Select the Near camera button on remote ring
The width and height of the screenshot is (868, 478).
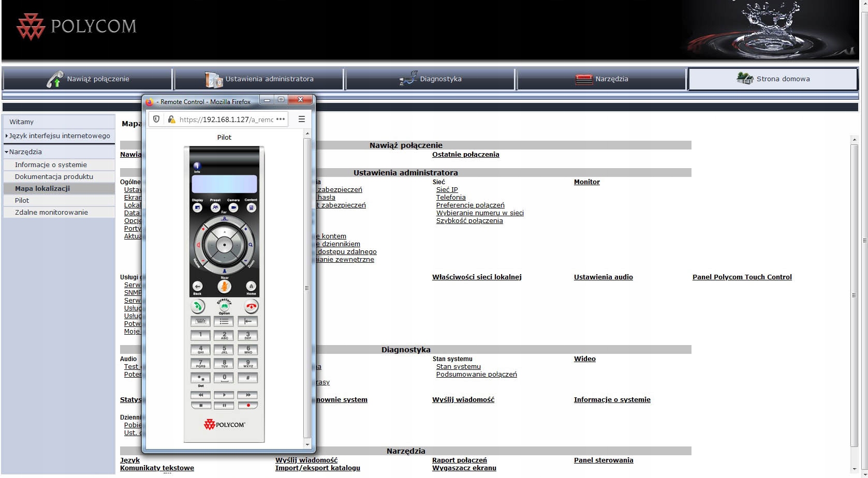pyautogui.click(x=224, y=271)
